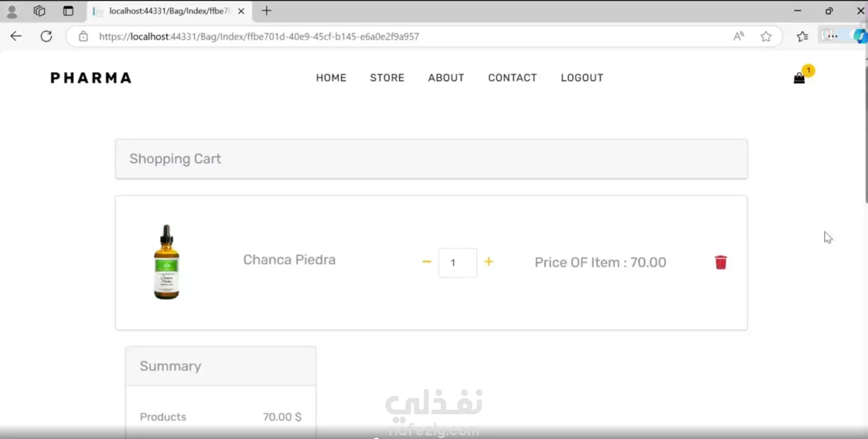Screen dimensions: 868x439
Task: Open the ABOUT page link
Action: coord(446,78)
